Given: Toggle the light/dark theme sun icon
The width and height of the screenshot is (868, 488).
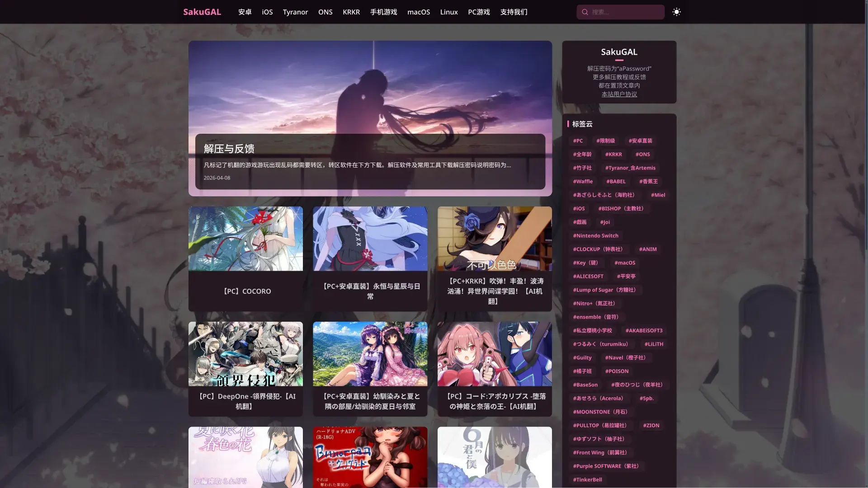Looking at the screenshot, I should tap(676, 12).
